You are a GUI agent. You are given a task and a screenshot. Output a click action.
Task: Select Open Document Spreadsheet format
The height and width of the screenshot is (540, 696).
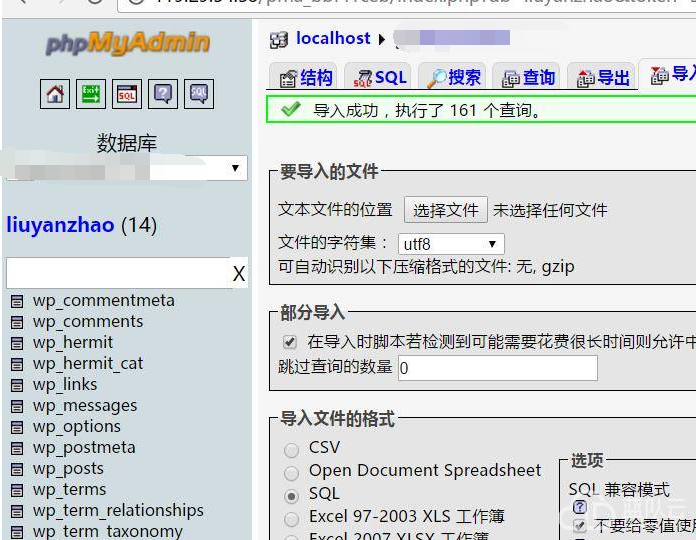292,473
